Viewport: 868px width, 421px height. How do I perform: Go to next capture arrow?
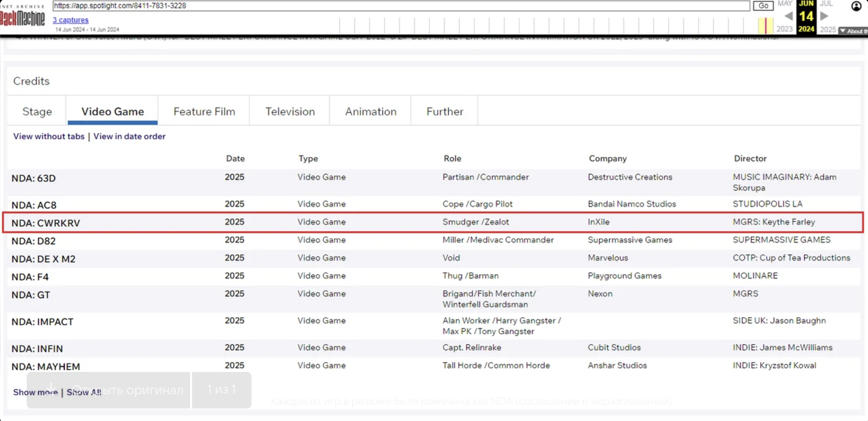824,16
